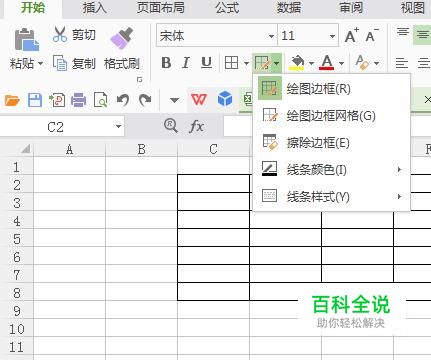This screenshot has height=360, width=431.
Task: Decrease font size with A- button
Action: [372, 35]
